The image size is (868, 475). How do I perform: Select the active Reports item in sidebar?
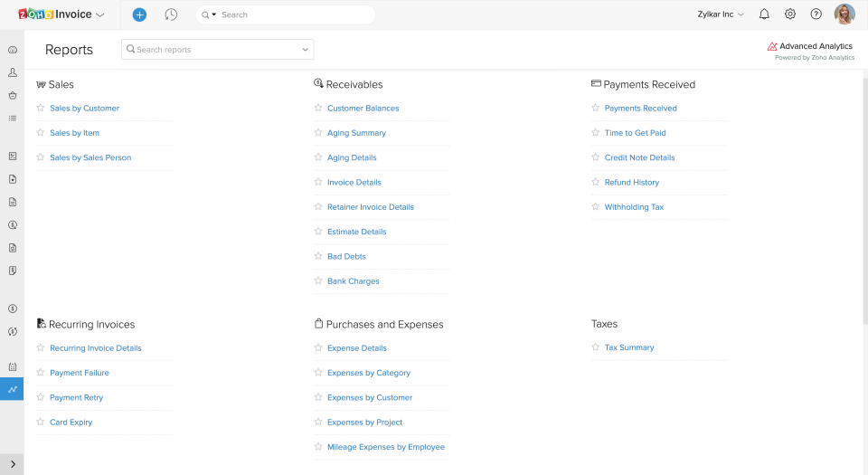(x=13, y=389)
